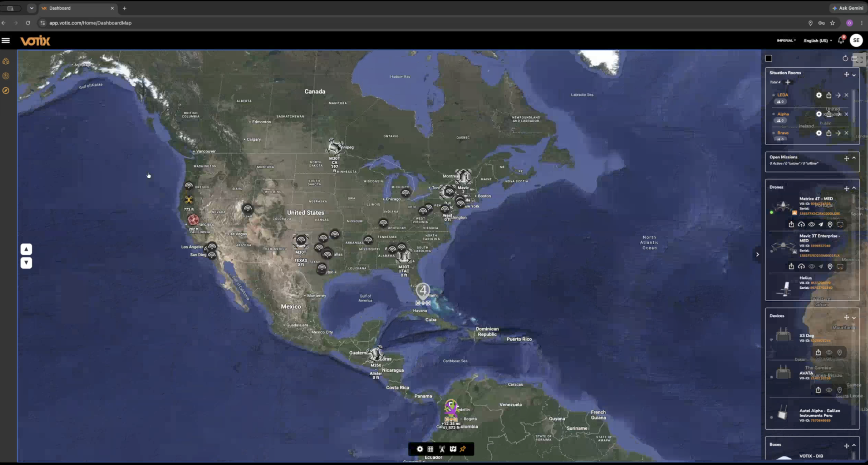Collapse the Devices panel chevron
Image resolution: width=868 pixels, height=465 pixels.
click(854, 318)
